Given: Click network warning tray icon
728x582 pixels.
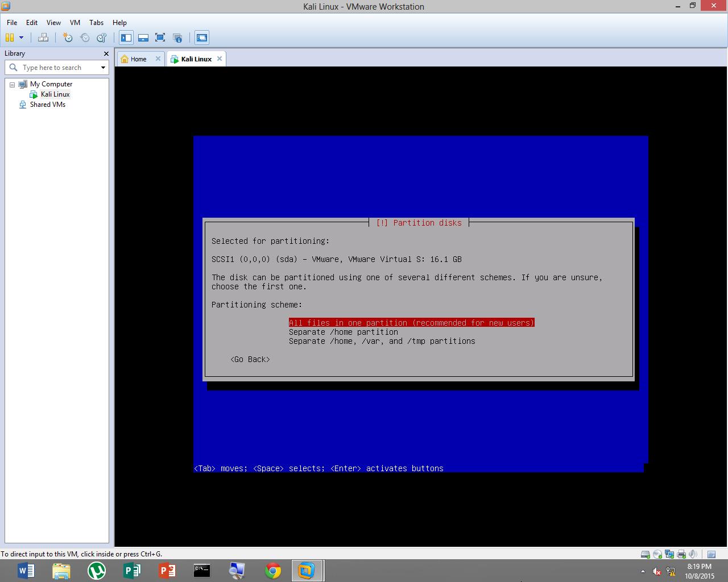Looking at the screenshot, I should pos(671,571).
